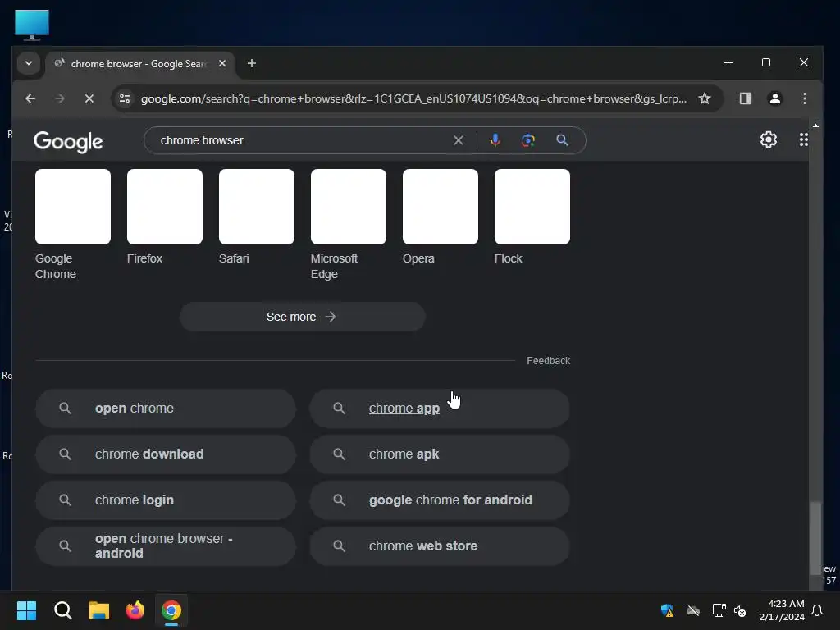View site information icon in address bar
Viewport: 840px width, 630px height.
click(x=125, y=98)
